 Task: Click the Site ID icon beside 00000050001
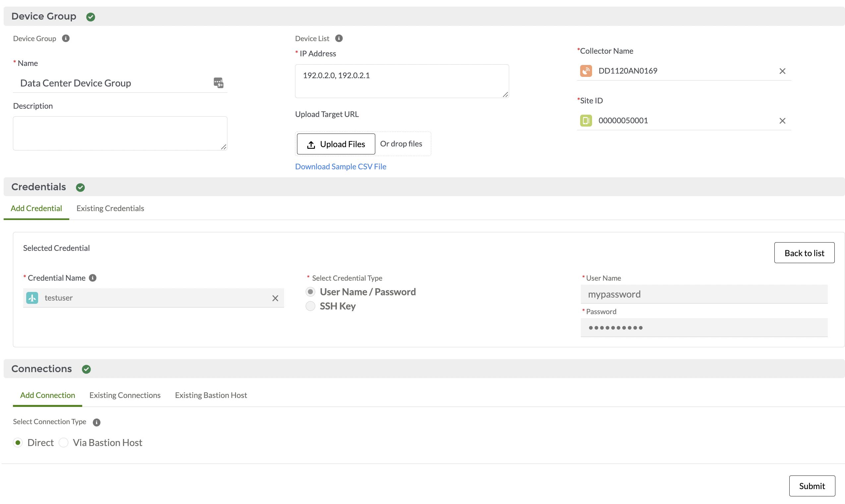coord(586,120)
